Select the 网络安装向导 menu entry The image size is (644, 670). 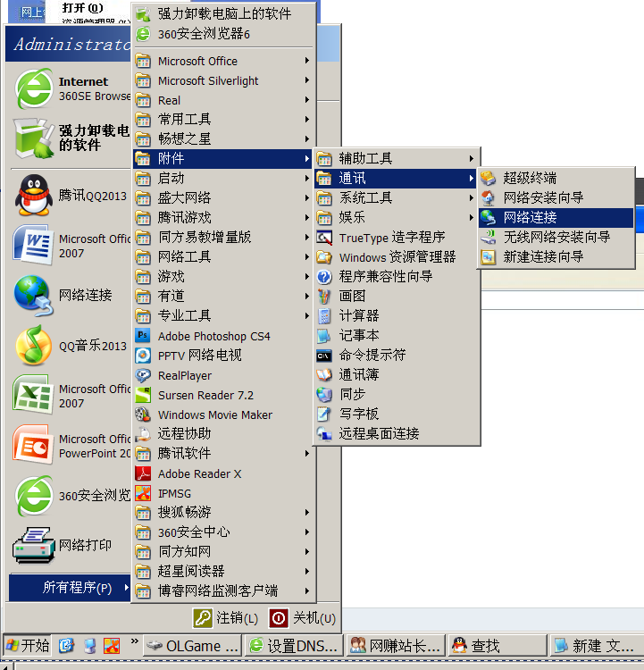coord(556,197)
